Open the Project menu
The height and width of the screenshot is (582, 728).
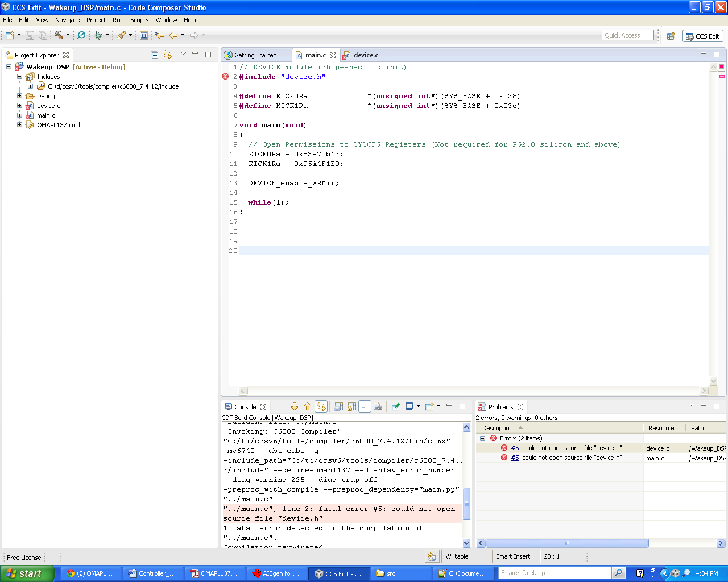[96, 20]
